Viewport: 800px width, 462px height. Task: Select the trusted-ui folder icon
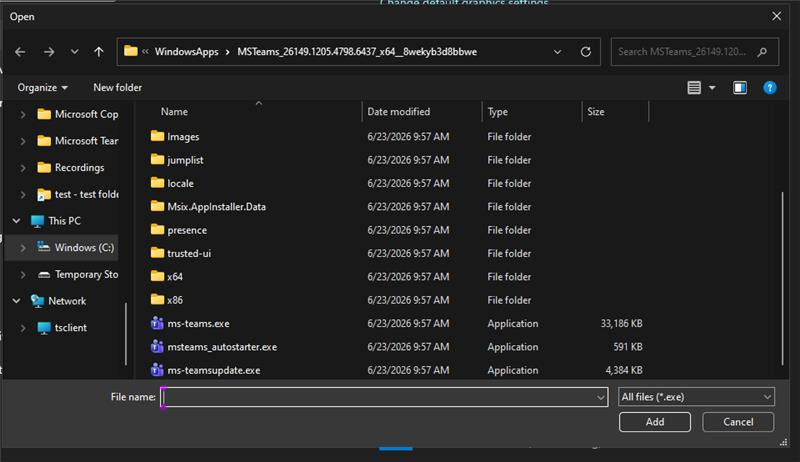[x=157, y=253]
